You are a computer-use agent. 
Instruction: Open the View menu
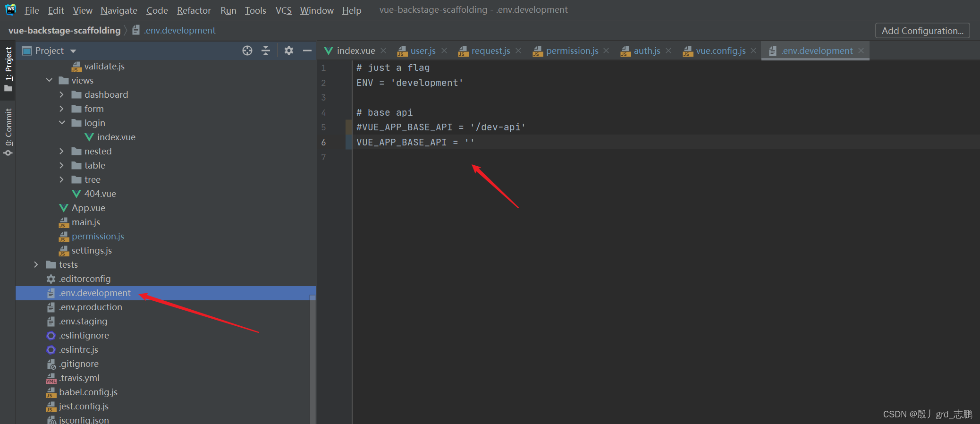[x=83, y=10]
